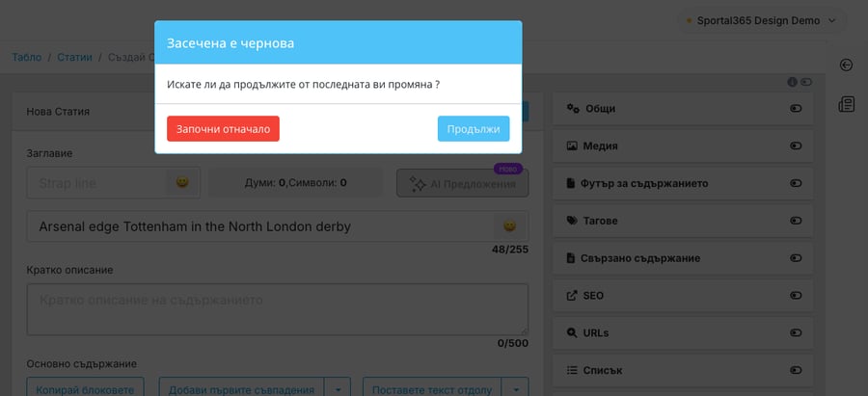This screenshot has width=868, height=396.
Task: Click the tag icon next to Тагове
Action: [x=572, y=220]
